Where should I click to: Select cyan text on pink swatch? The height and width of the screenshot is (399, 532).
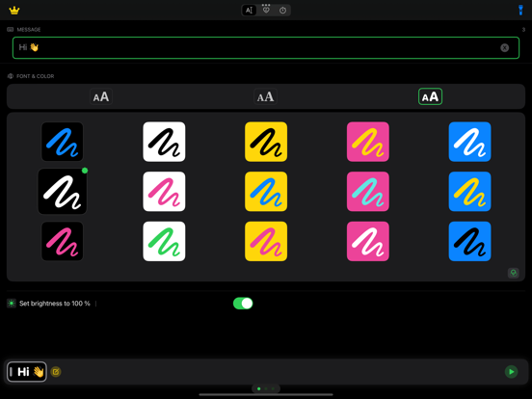tap(368, 192)
